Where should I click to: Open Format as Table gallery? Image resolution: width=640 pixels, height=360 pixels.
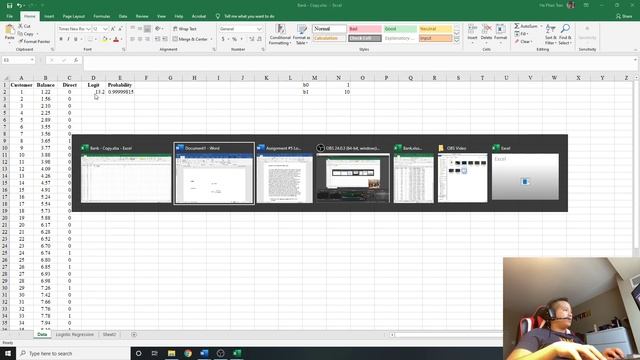[x=301, y=34]
